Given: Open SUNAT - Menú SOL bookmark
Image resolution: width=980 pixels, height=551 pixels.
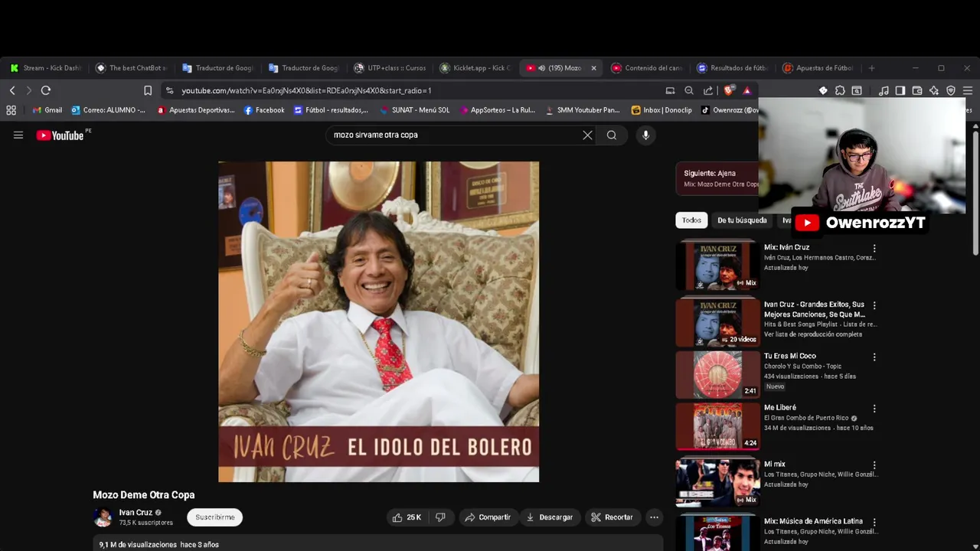Looking at the screenshot, I should pos(415,110).
